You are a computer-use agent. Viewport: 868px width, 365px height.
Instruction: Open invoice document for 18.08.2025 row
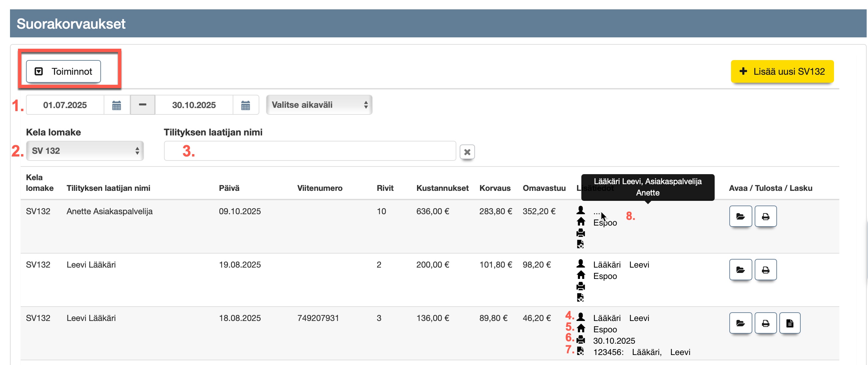pyautogui.click(x=789, y=324)
